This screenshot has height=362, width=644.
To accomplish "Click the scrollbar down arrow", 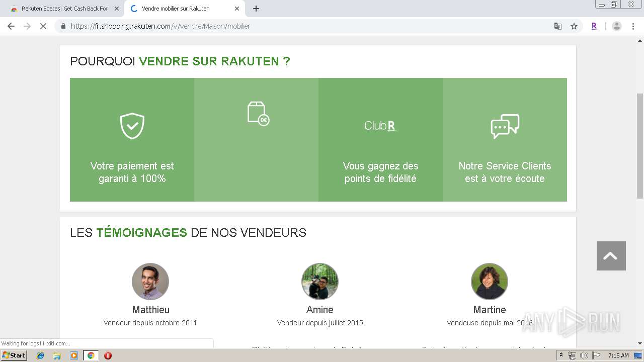I will coord(640,343).
